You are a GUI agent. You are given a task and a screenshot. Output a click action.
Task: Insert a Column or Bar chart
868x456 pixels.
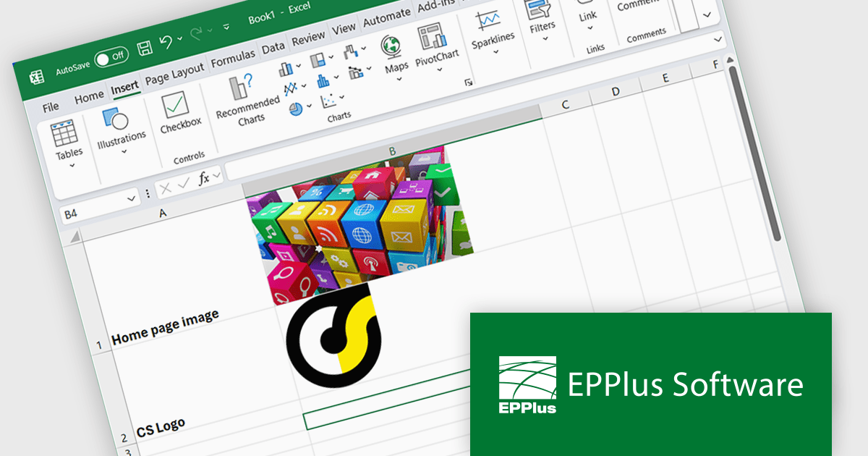pyautogui.click(x=285, y=69)
